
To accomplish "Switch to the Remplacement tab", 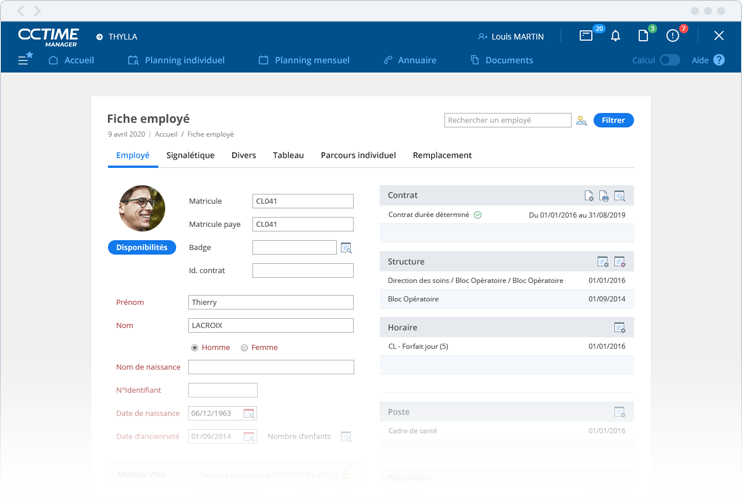I will coord(442,156).
